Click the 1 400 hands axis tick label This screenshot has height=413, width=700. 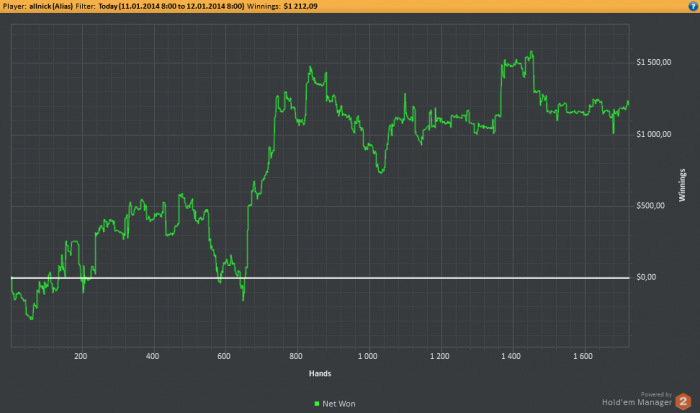click(511, 356)
